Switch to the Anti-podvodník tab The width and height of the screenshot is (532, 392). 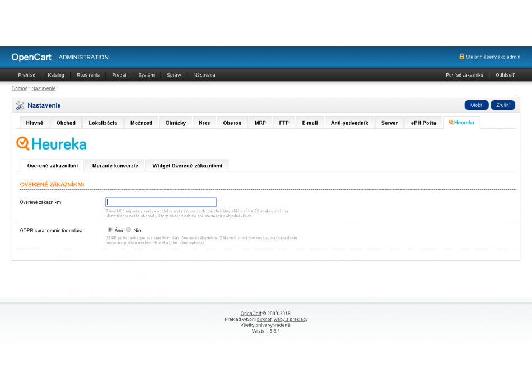coord(349,123)
